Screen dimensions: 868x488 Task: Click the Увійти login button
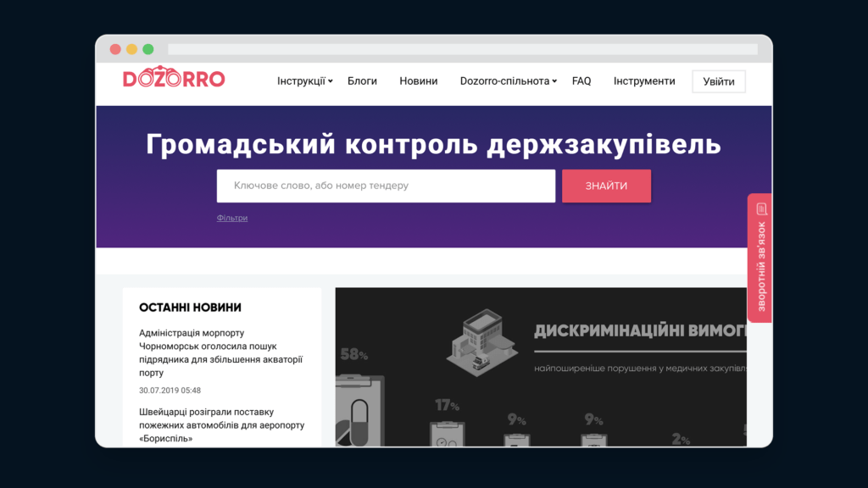(719, 81)
